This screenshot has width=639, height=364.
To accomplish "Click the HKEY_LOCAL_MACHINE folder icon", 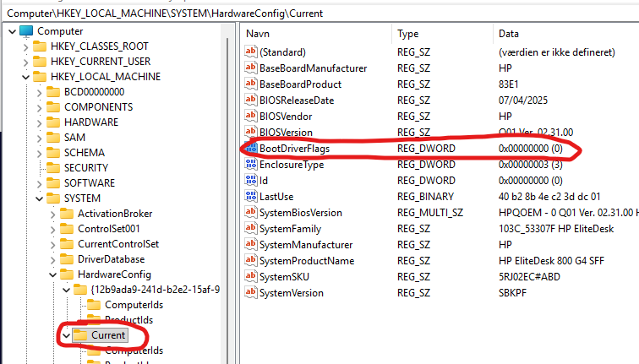I will pos(40,77).
